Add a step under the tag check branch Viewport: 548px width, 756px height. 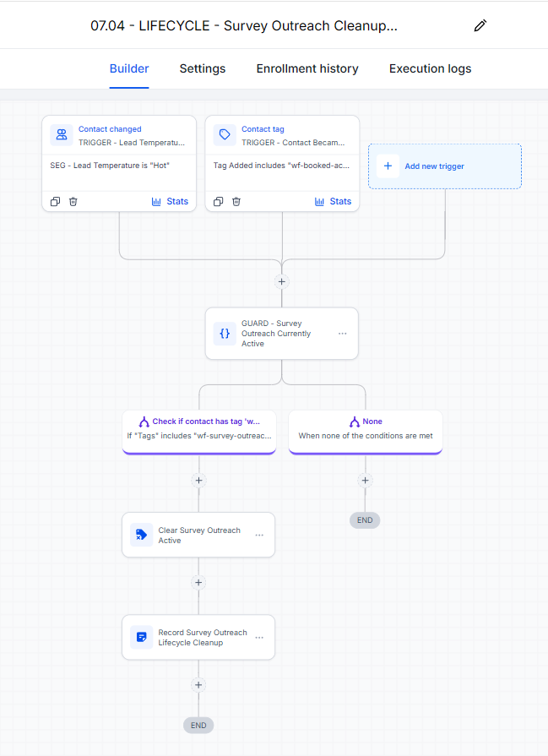coord(199,481)
